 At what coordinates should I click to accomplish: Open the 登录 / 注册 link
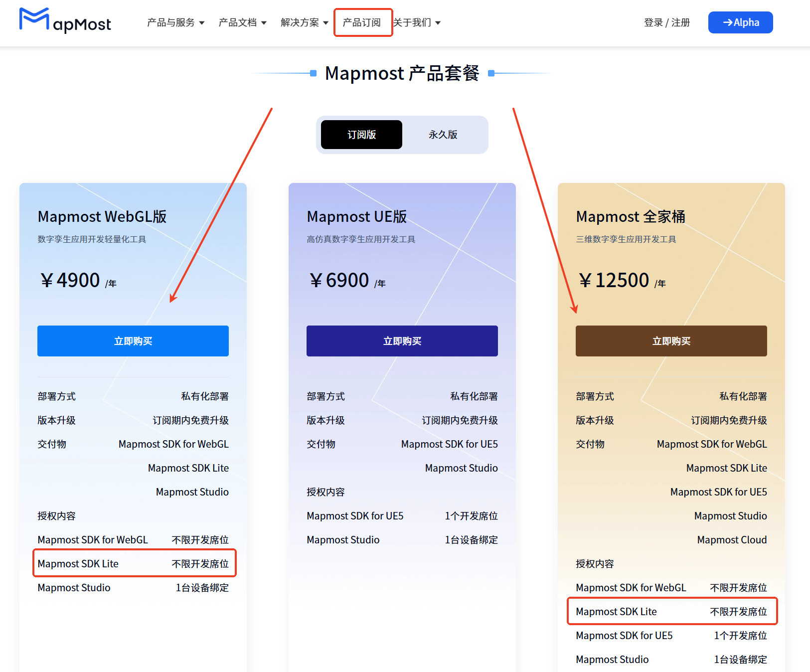(x=667, y=22)
